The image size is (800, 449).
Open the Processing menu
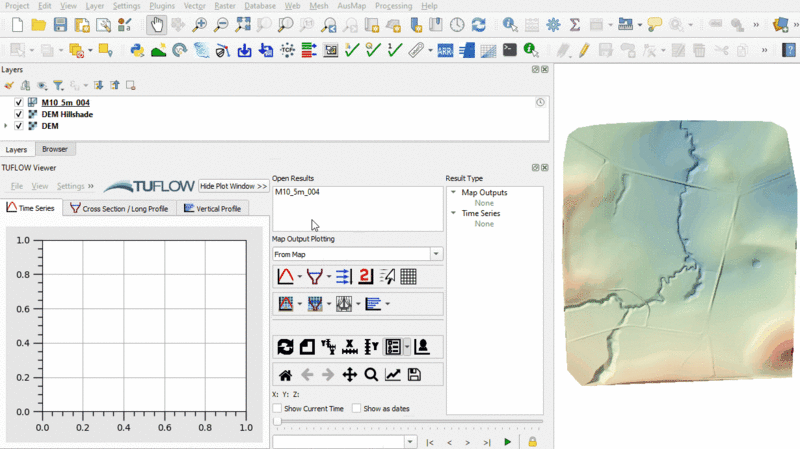393,6
